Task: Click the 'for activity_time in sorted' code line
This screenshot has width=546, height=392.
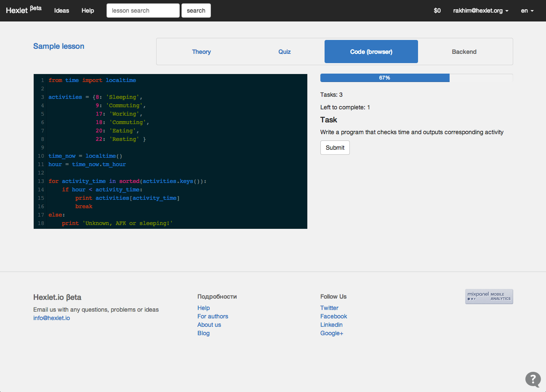Action: [x=128, y=181]
